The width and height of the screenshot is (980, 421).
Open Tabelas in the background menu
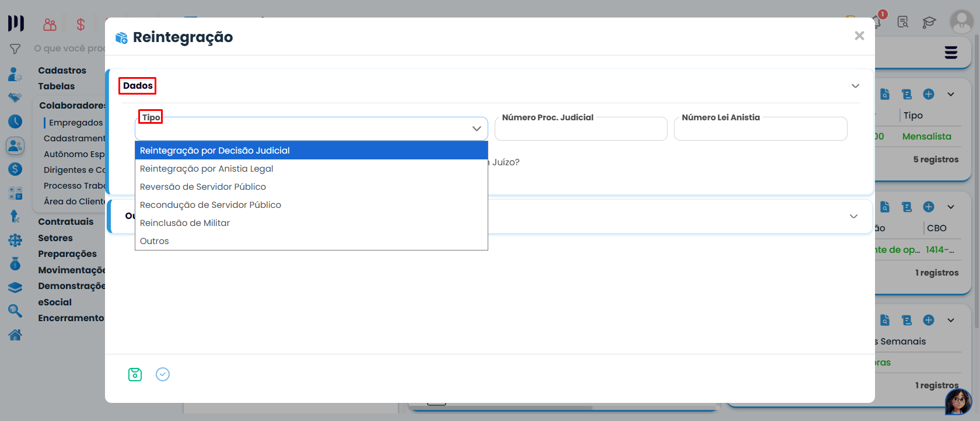[56, 86]
